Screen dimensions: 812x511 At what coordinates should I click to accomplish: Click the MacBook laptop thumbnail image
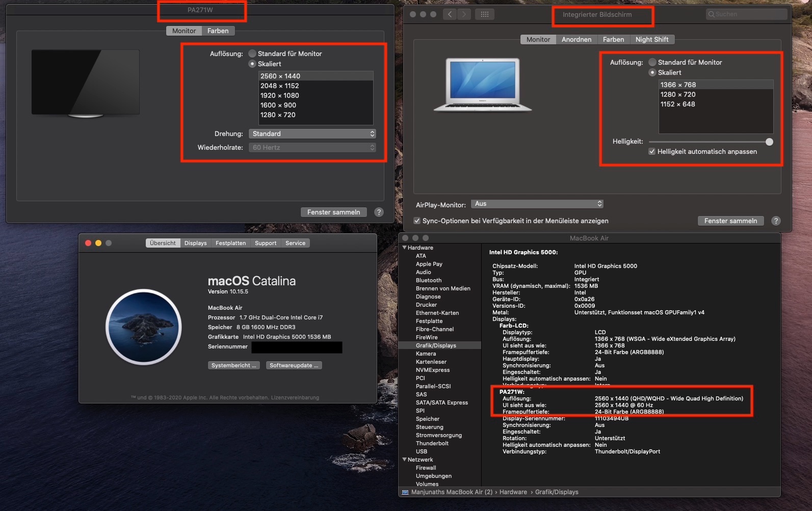(x=483, y=85)
